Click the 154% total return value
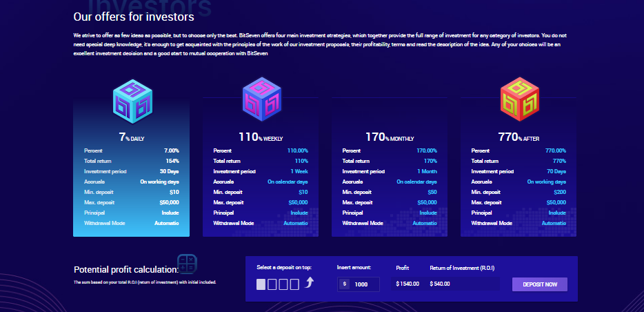The height and width of the screenshot is (312, 644). coord(172,161)
